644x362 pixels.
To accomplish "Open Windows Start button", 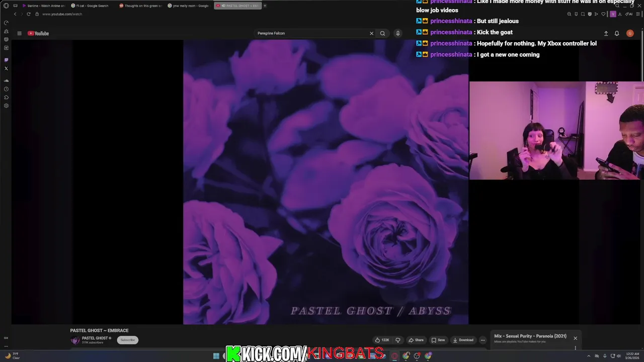I will (x=216, y=356).
